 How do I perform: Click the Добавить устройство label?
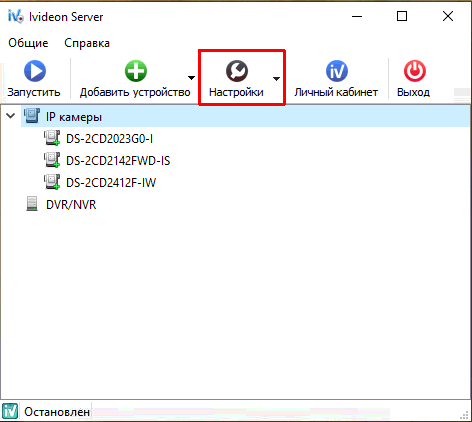click(135, 92)
